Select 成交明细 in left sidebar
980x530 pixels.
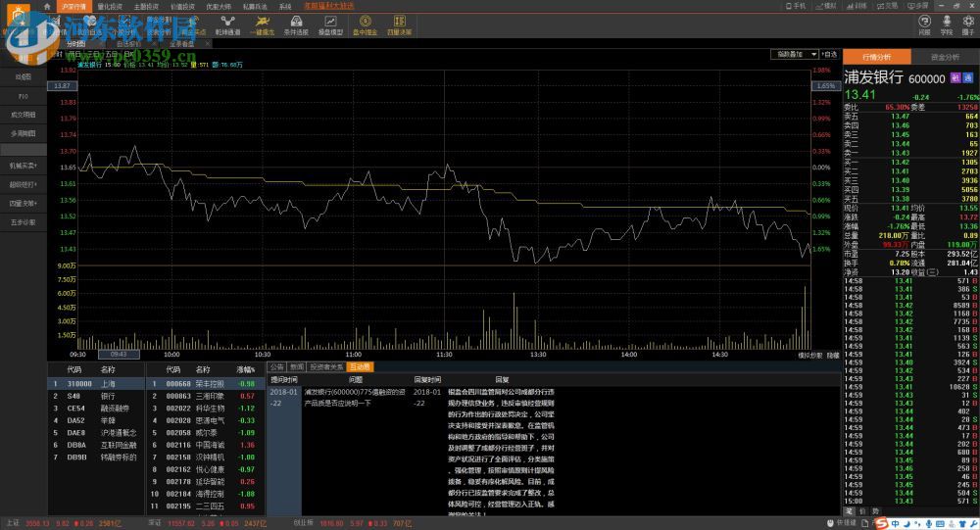(x=24, y=115)
